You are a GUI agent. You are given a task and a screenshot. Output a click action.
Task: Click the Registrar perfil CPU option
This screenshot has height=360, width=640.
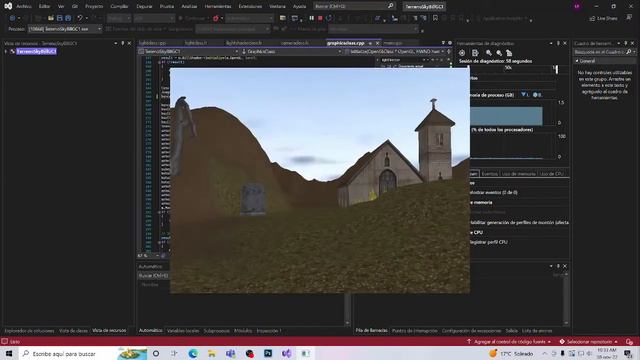point(488,242)
